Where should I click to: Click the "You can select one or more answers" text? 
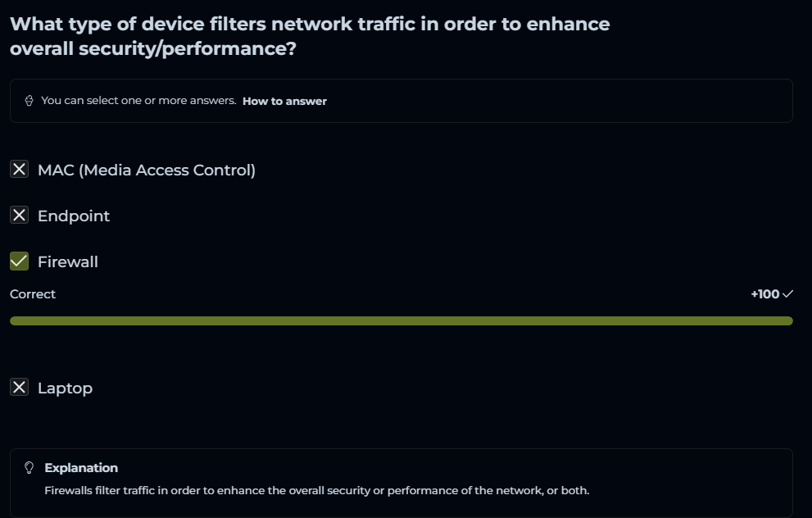138,101
